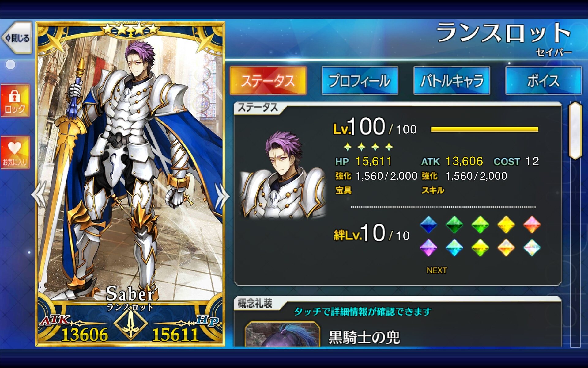The width and height of the screenshot is (588, 368).
Task: Click the status panel scrollbar handle
Action: 575,130
